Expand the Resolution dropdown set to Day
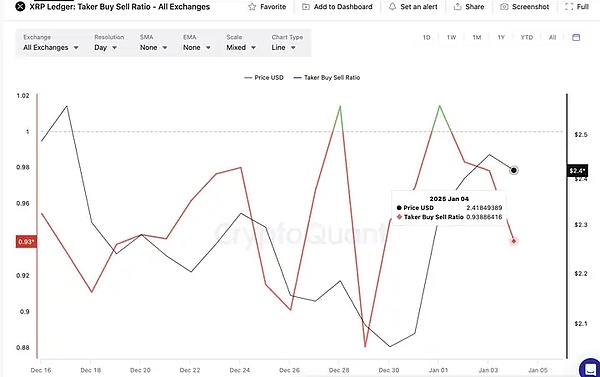The height and width of the screenshot is (377, 600). (106, 47)
